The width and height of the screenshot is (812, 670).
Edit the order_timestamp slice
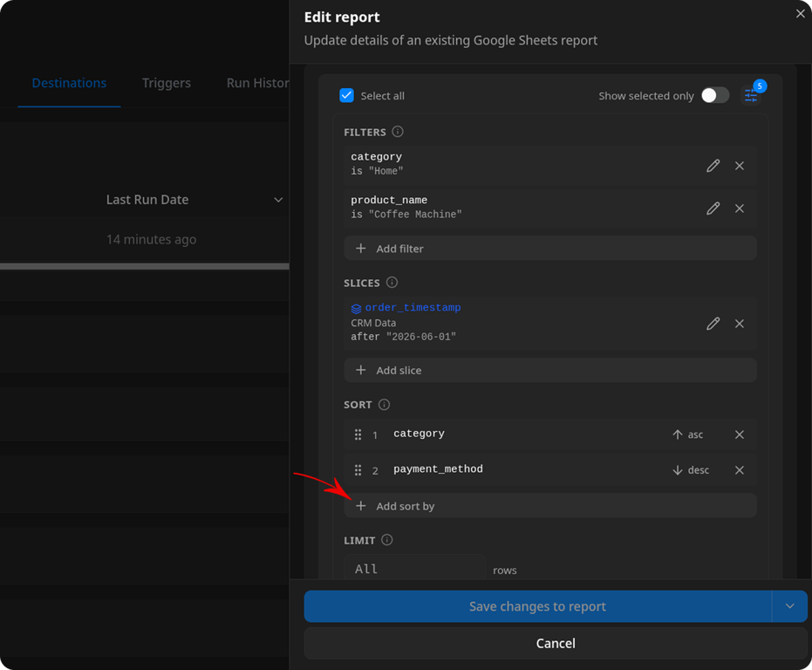point(713,324)
